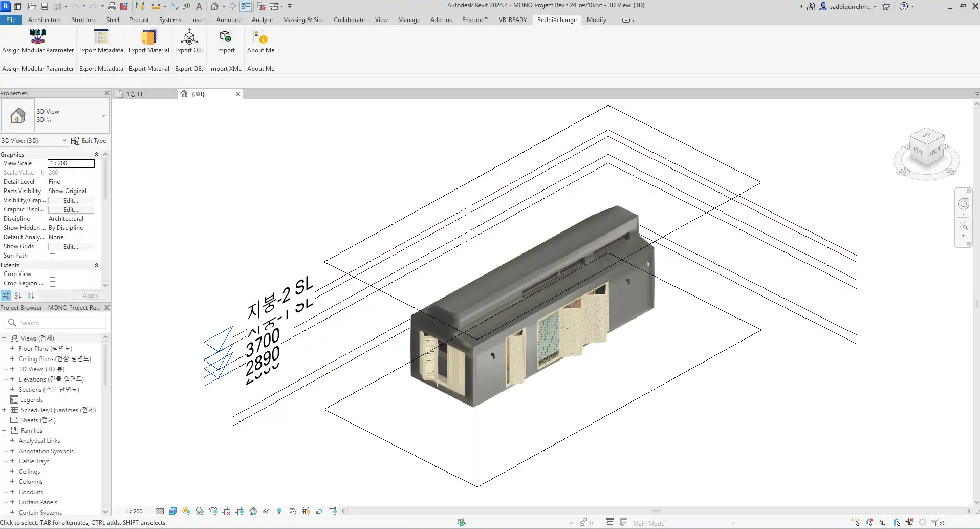Screen dimensions: 980x529
Task: Click the Edit Type button
Action: (89, 141)
